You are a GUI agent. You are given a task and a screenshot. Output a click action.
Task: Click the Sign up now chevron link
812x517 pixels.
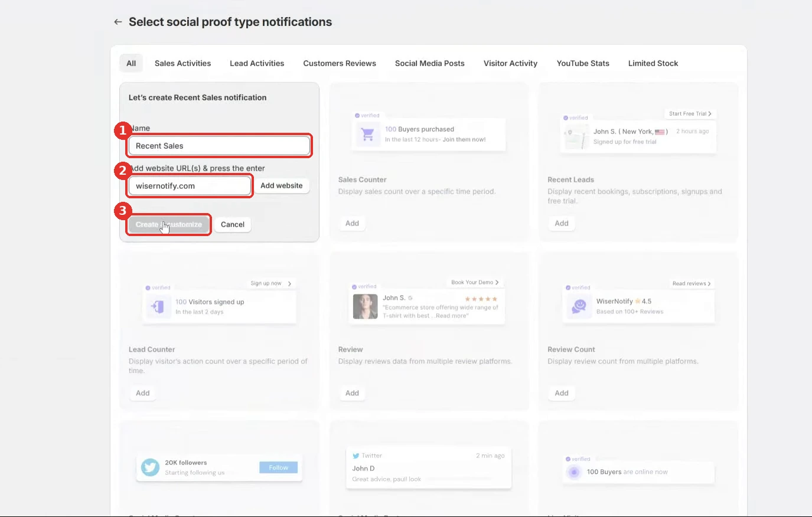point(271,283)
